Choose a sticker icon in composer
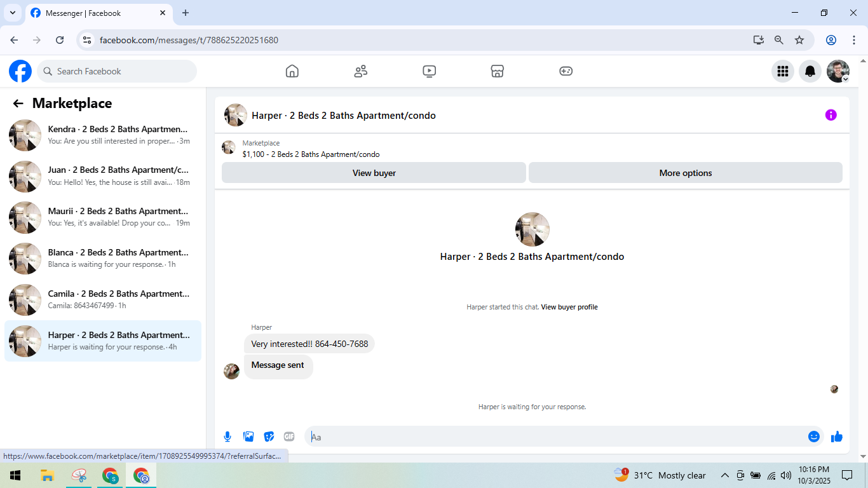The height and width of the screenshot is (488, 868). coord(269,437)
